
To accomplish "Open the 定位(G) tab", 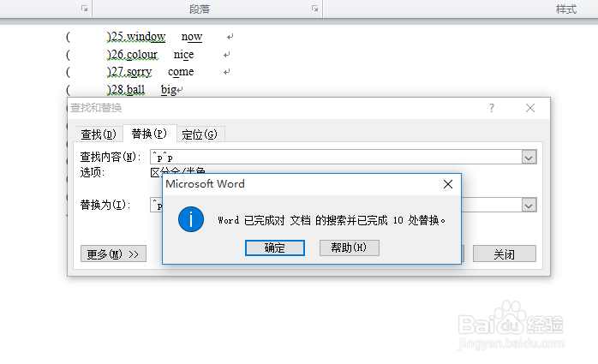I will coord(200,134).
